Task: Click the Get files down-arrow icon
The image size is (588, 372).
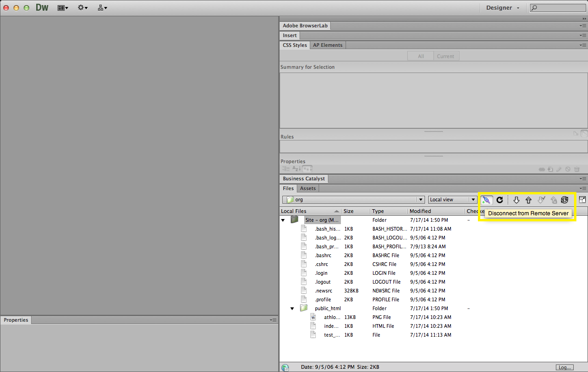Action: pyautogui.click(x=516, y=200)
